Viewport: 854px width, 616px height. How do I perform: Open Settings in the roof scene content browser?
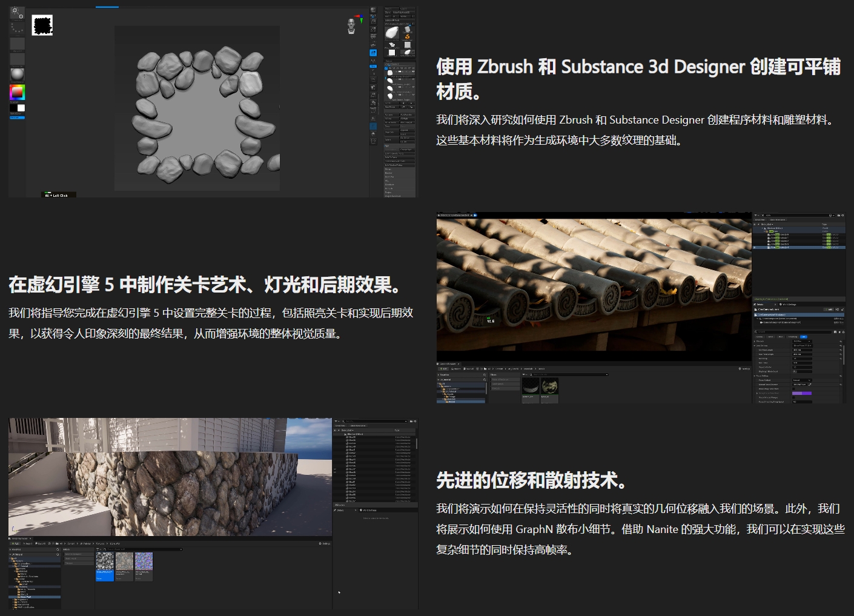(743, 368)
